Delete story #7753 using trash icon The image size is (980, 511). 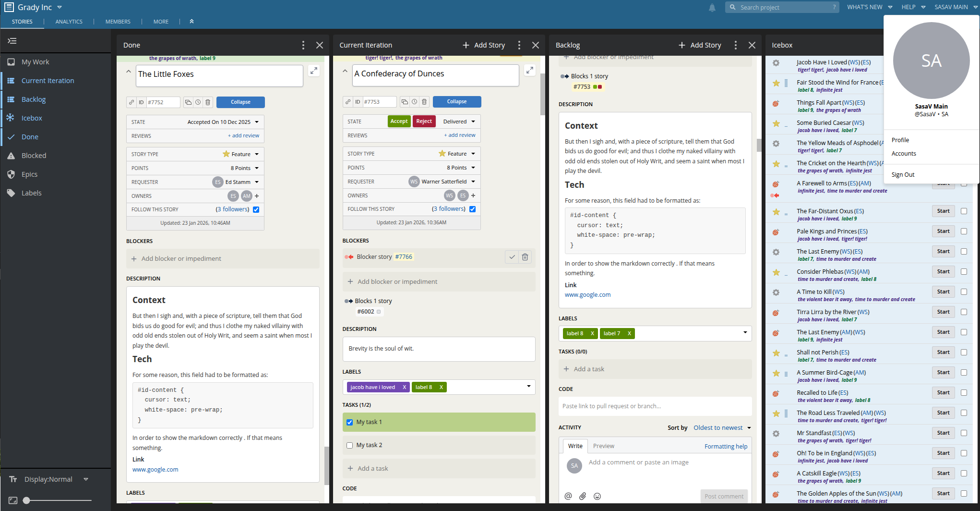(424, 102)
